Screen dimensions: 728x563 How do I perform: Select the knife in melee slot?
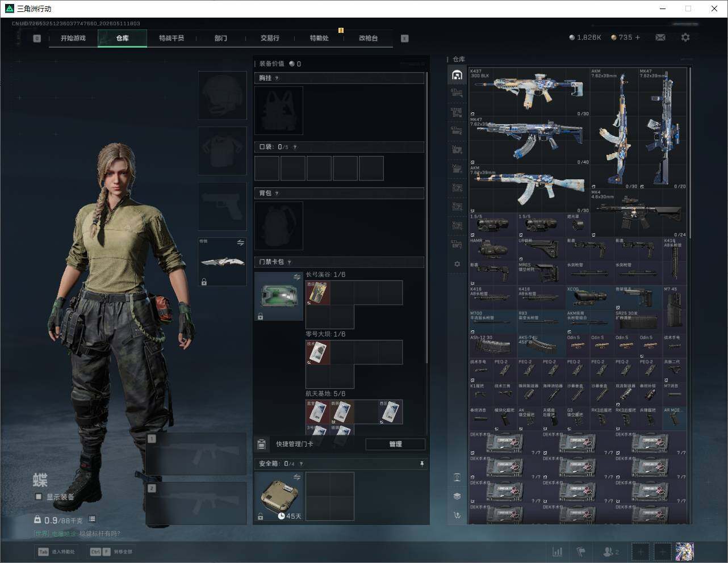[x=223, y=262]
